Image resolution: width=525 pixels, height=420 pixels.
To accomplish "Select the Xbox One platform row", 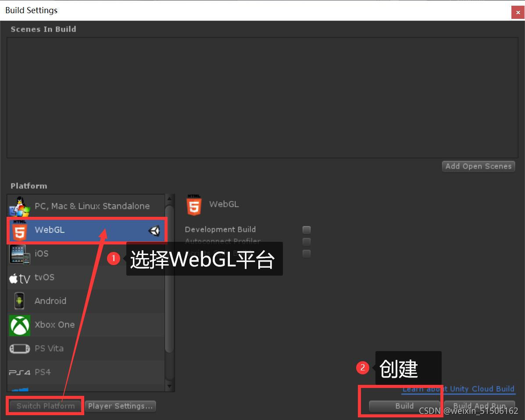I will click(86, 325).
